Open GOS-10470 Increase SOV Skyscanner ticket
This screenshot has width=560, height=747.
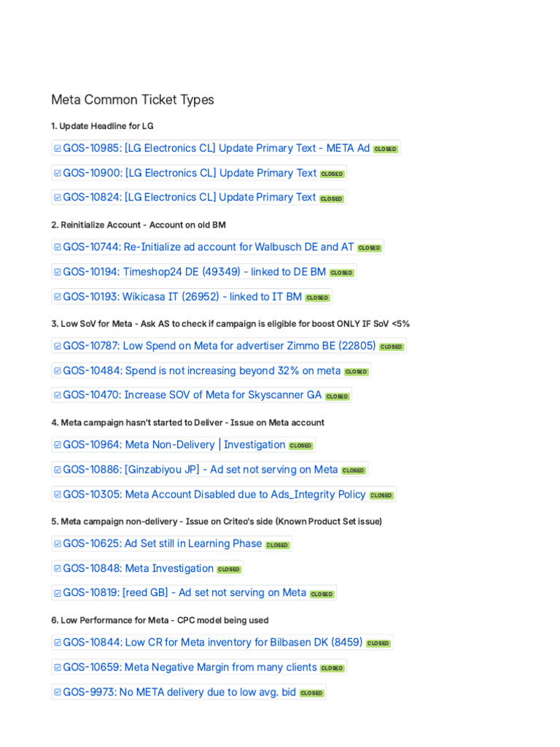[192, 395]
